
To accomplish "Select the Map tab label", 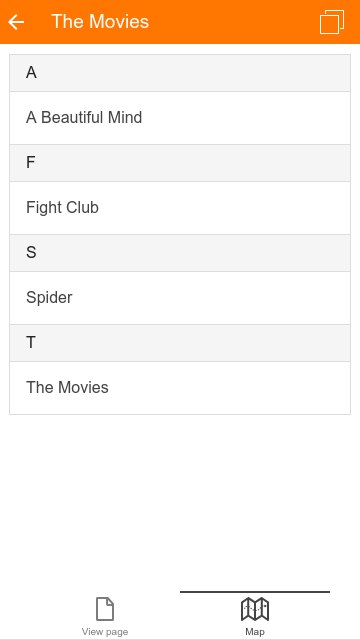I will pyautogui.click(x=255, y=631).
